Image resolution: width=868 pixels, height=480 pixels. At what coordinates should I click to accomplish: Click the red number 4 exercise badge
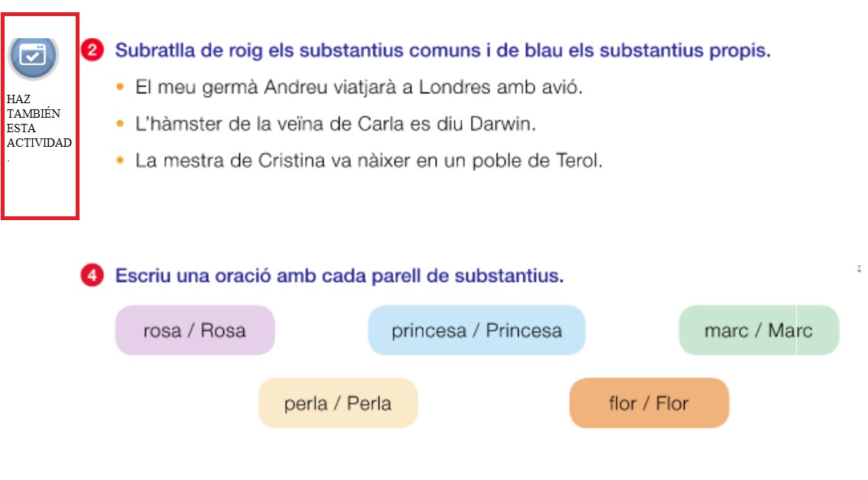tap(92, 276)
